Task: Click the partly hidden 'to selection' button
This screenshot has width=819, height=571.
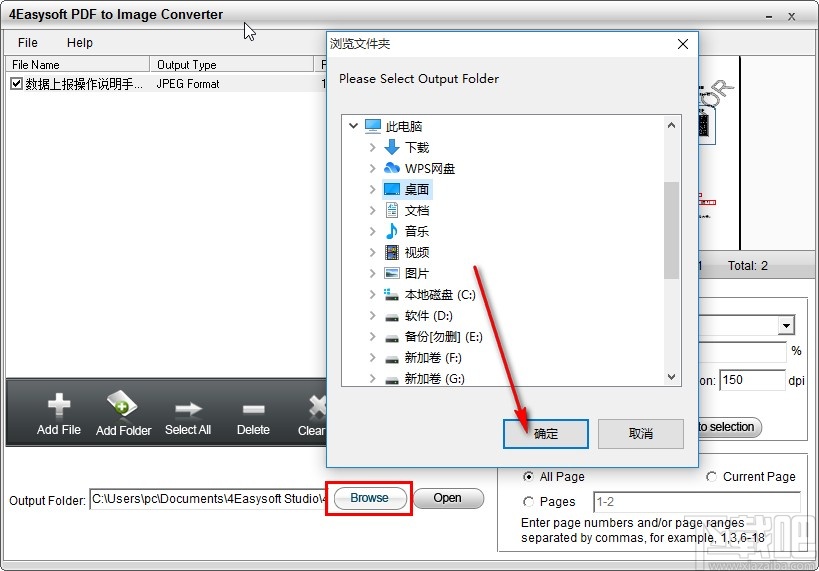Action: coord(730,427)
